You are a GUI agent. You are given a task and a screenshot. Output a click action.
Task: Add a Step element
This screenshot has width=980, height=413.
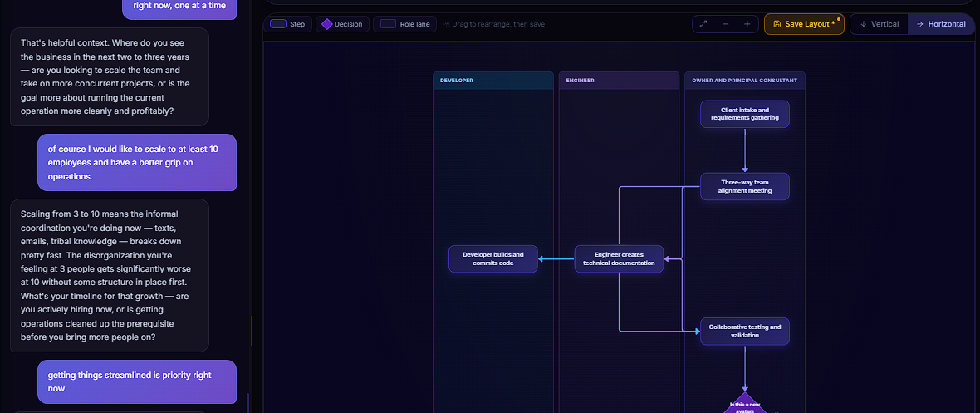(x=287, y=24)
